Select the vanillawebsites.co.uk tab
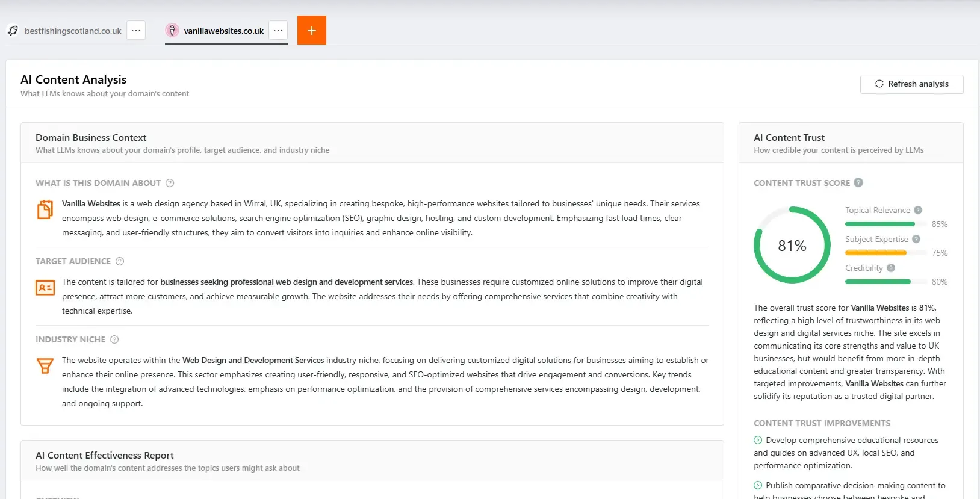 tap(223, 30)
